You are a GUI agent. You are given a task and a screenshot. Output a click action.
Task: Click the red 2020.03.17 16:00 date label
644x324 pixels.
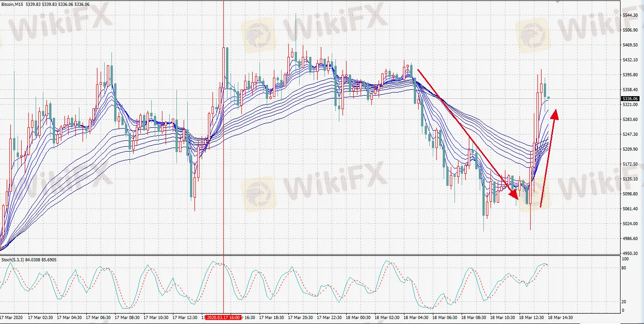223,317
